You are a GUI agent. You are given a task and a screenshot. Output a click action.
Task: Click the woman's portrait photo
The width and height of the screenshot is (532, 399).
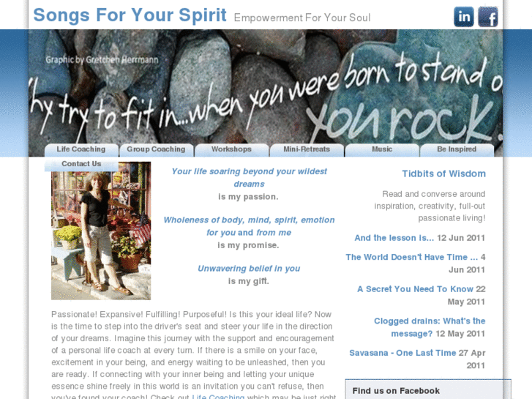pyautogui.click(x=101, y=231)
